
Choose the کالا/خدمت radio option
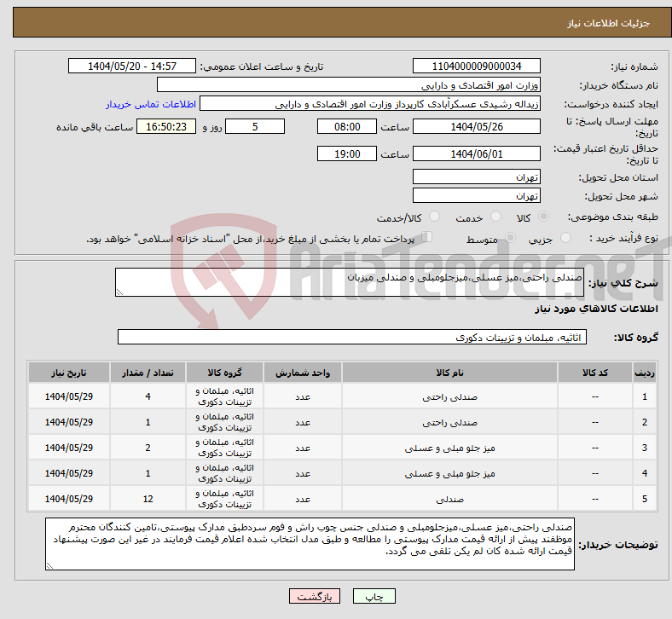(x=434, y=218)
